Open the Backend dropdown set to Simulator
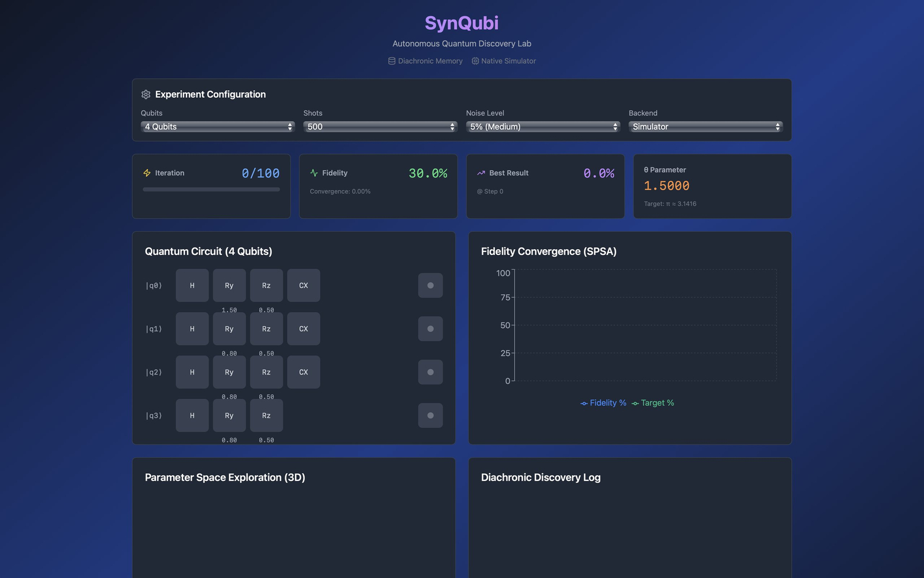 pyautogui.click(x=705, y=126)
